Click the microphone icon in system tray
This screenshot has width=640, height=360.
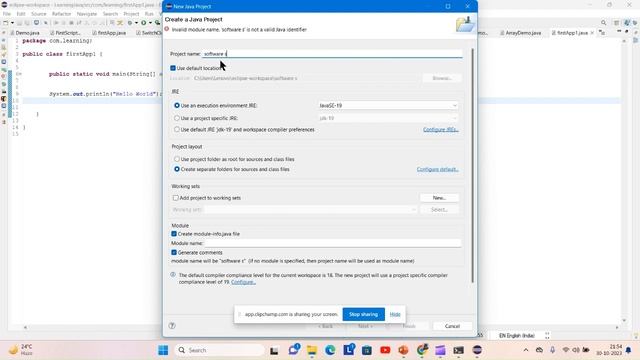coord(552,350)
